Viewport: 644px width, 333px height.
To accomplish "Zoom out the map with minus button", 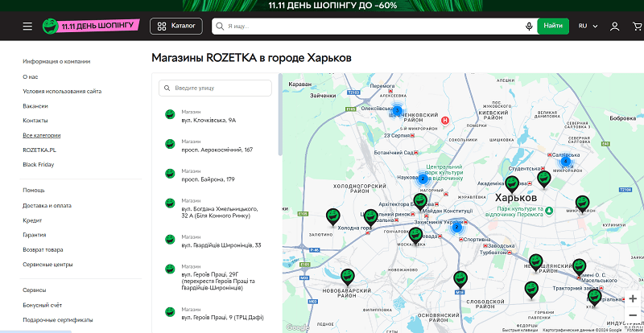I will [633, 315].
